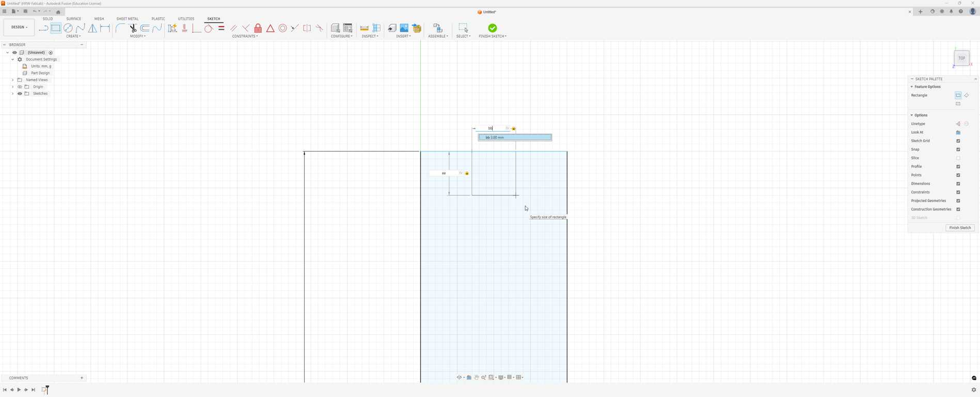Add a new comment with plus button

click(x=82, y=378)
